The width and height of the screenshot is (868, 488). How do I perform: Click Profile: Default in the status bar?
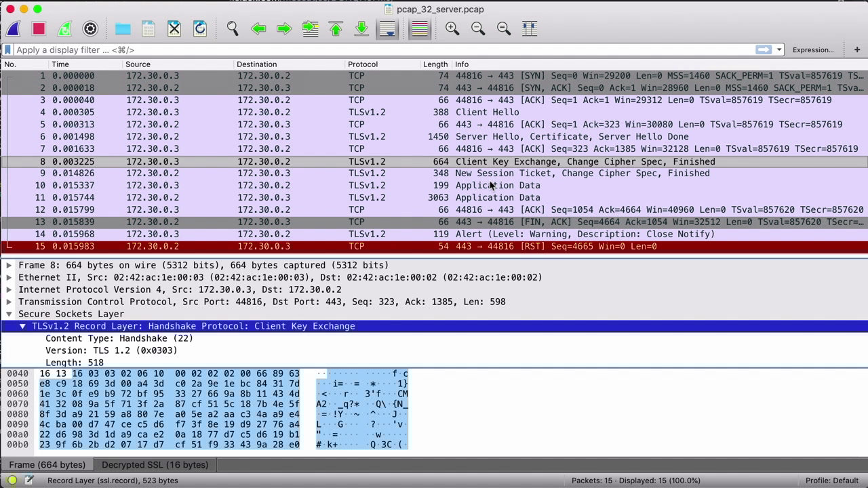coord(832,481)
